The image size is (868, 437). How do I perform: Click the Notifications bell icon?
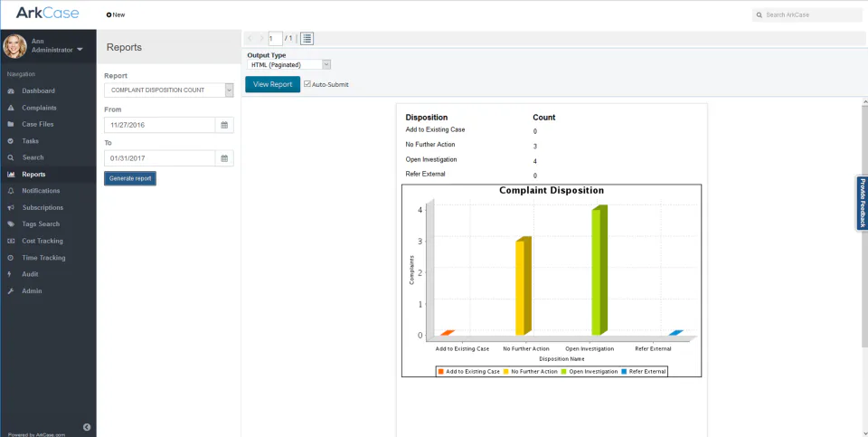(x=11, y=191)
